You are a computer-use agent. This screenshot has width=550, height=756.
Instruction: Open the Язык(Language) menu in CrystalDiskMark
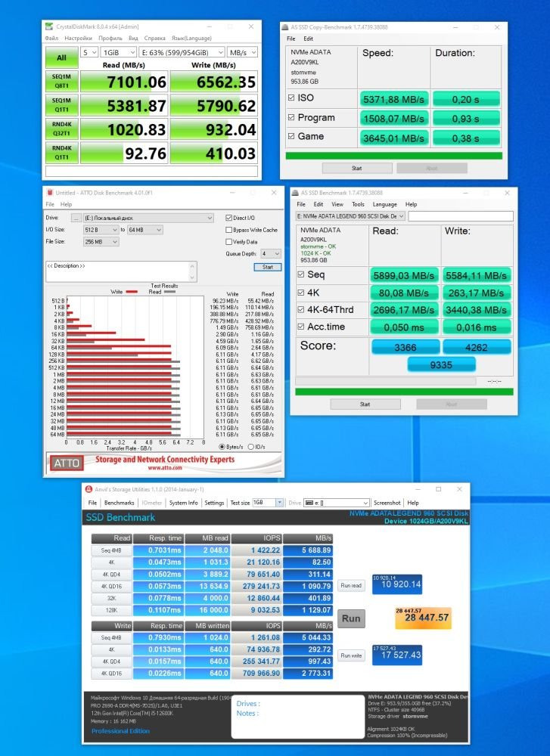191,38
